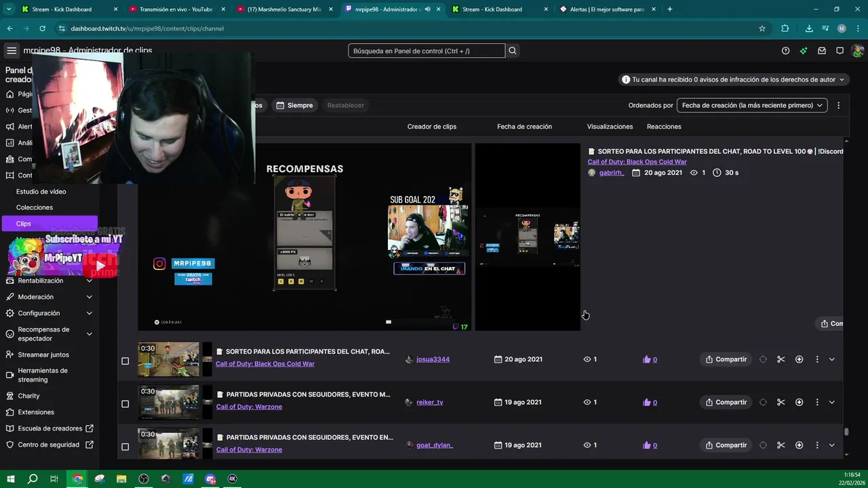Open Colecciones in sidebar
Viewport: 868px width, 488px height.
pos(35,207)
